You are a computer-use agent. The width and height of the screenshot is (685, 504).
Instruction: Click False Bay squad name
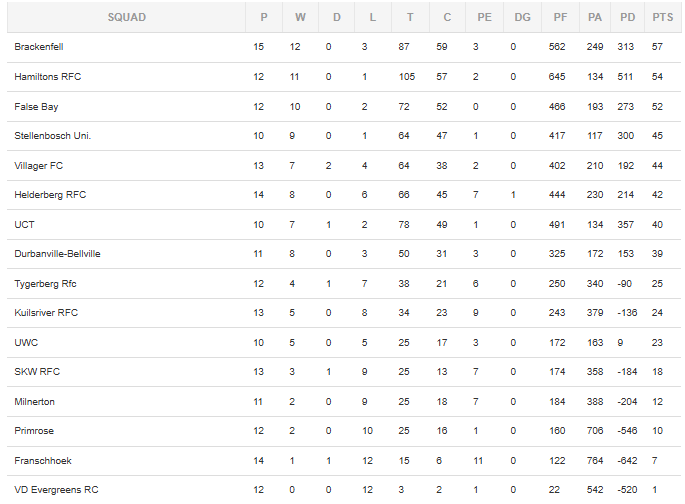click(x=36, y=107)
